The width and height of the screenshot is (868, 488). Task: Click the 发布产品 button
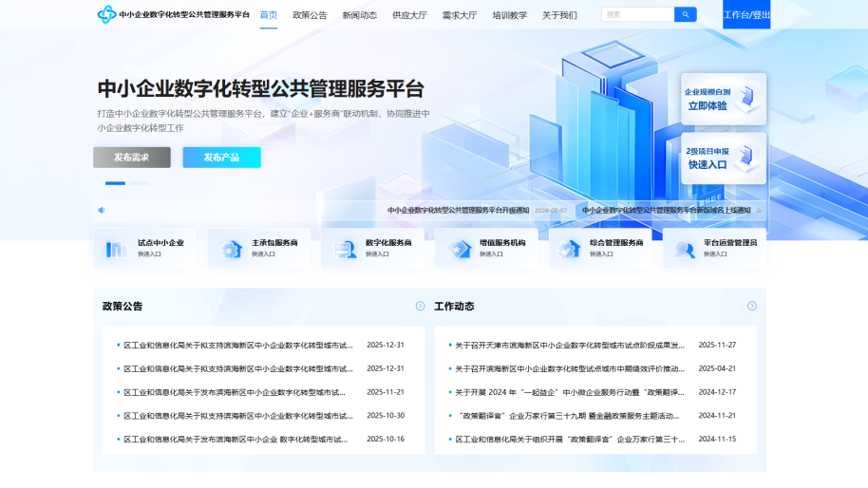click(221, 158)
